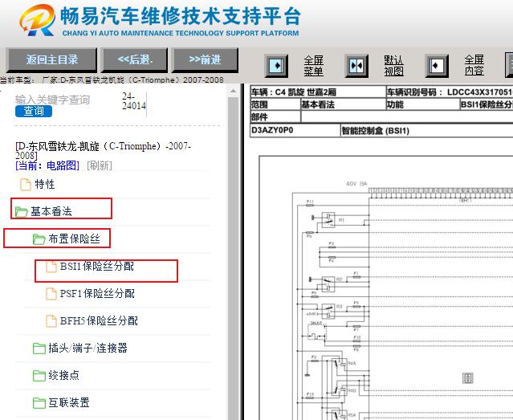Viewport: 513px width, 420px height.
Task: Go forward with >>前进 button
Action: pos(205,60)
